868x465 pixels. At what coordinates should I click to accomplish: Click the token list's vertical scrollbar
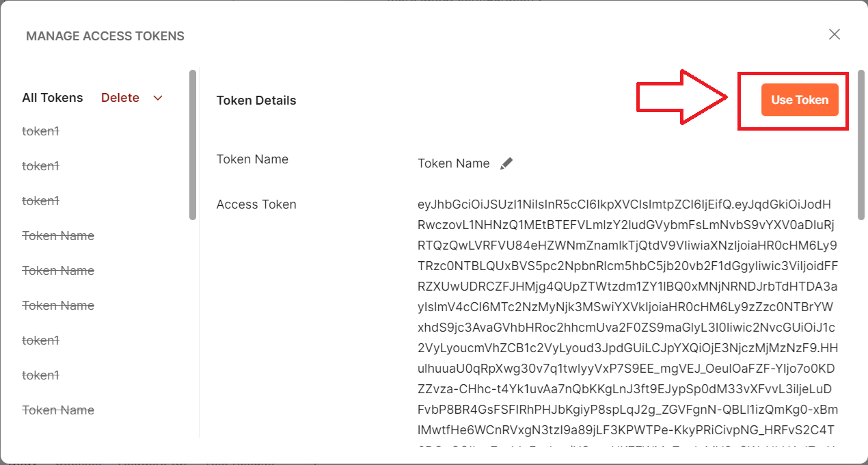point(193,145)
